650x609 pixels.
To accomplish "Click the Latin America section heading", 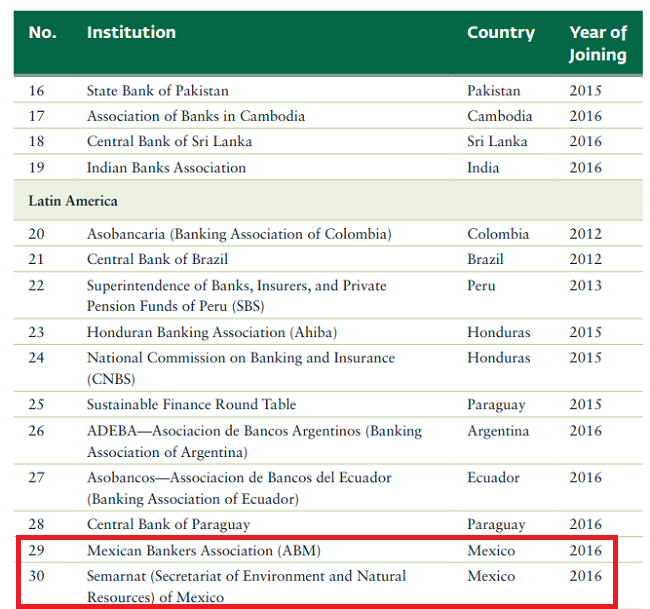I will click(x=72, y=201).
